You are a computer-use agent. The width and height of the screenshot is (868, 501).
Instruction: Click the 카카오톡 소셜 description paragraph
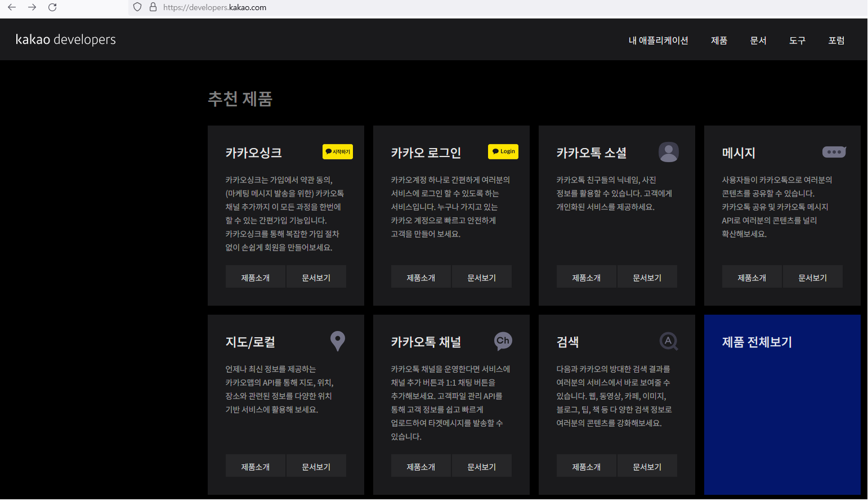615,194
